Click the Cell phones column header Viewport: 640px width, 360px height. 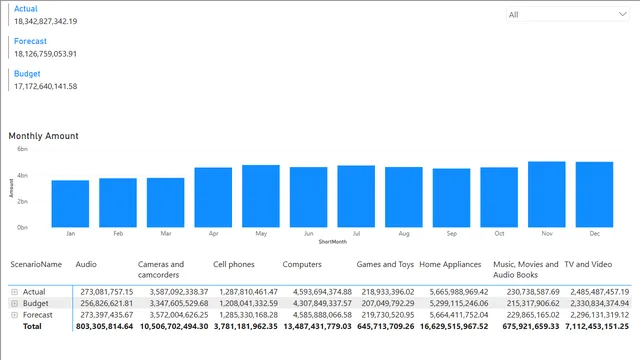click(x=233, y=264)
